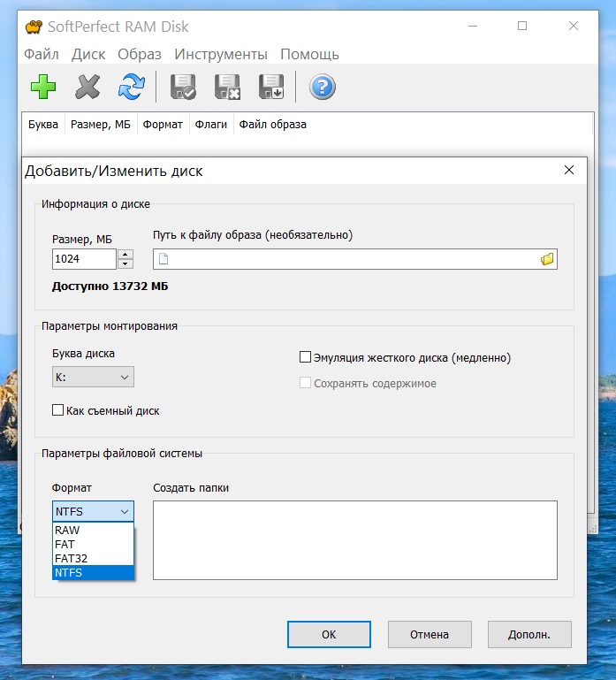Click the Размер, МБ column header
Screen dimensions: 616x680
pos(101,125)
